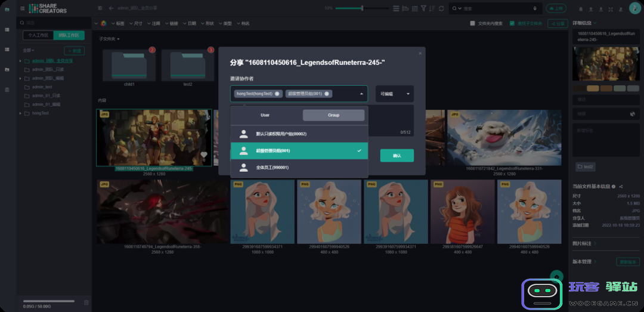644x312 pixels.
Task: Toggle the fullscreen icon
Action: point(611,9)
